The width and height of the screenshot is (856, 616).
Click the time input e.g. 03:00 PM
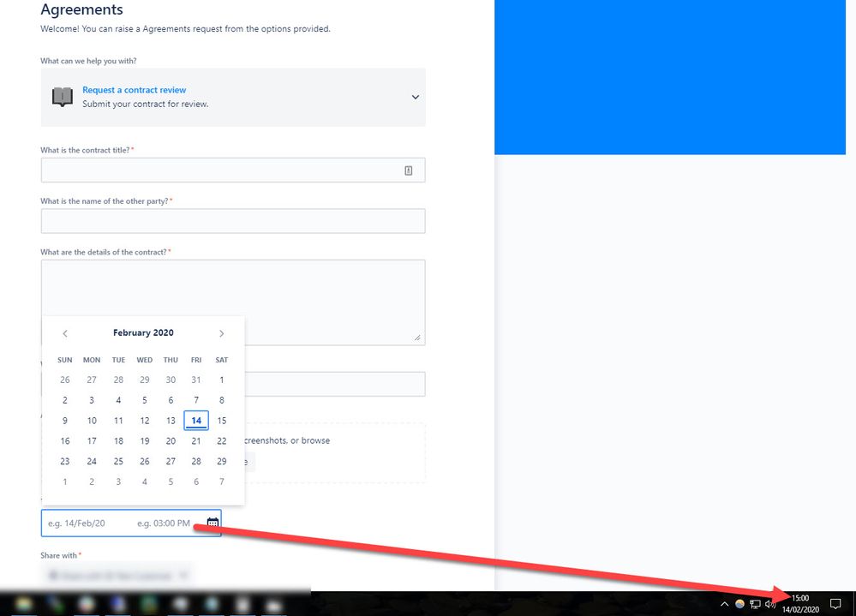[164, 523]
